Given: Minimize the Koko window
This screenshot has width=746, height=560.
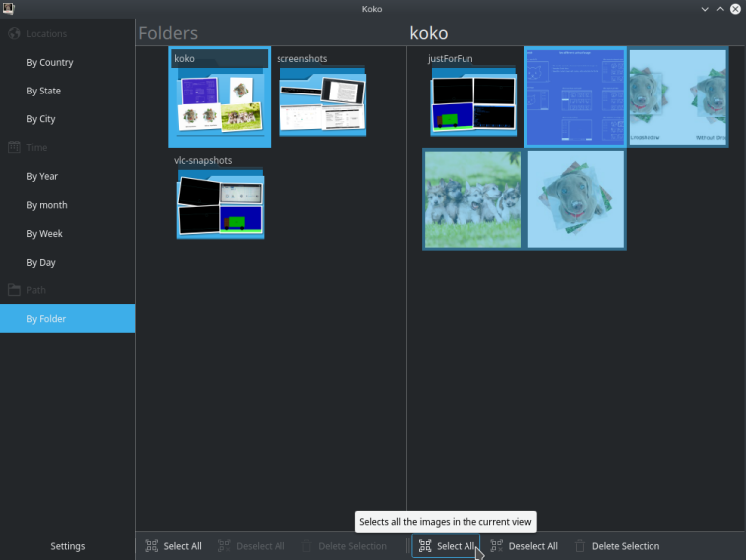Looking at the screenshot, I should pos(705,9).
